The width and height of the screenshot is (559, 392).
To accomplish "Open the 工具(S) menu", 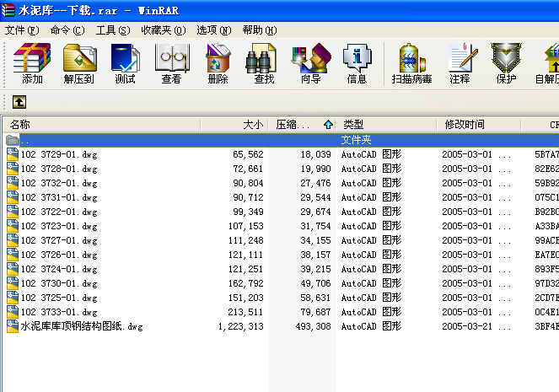I will (113, 30).
